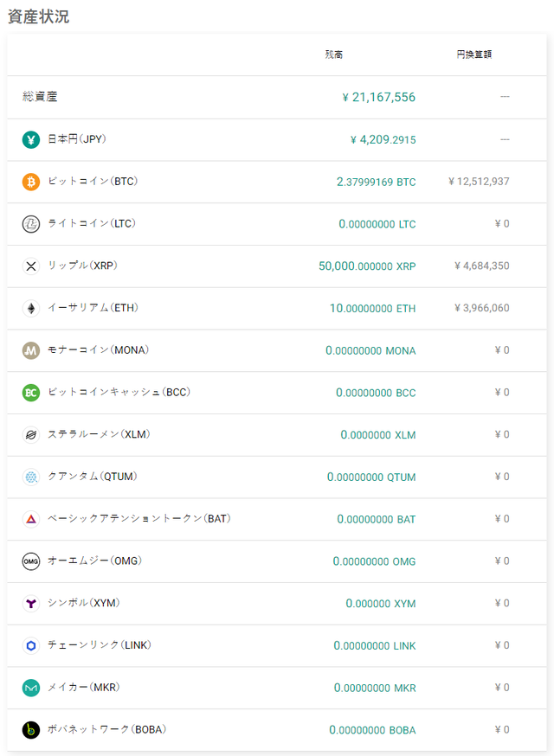
Task: Click the 残高 column header
Action: pyautogui.click(x=334, y=54)
